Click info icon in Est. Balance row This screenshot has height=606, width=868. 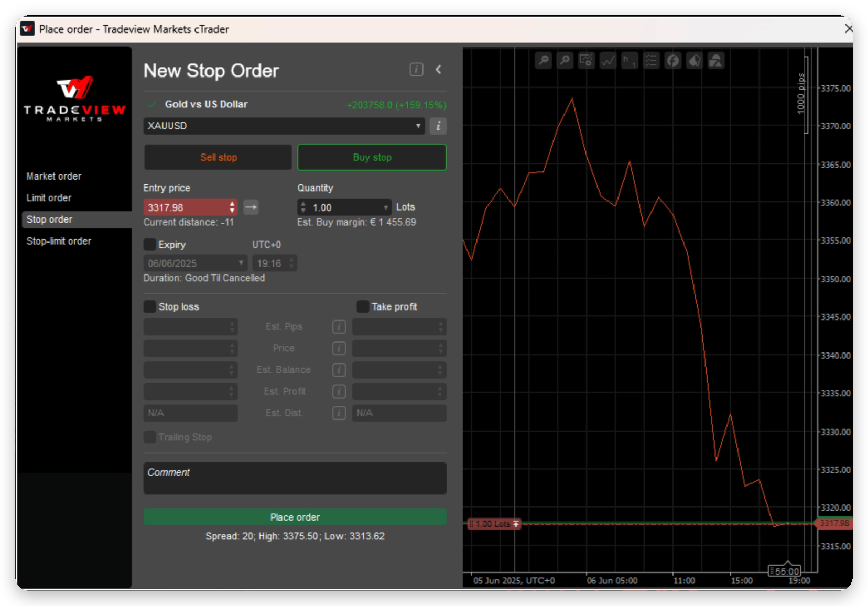(x=339, y=370)
